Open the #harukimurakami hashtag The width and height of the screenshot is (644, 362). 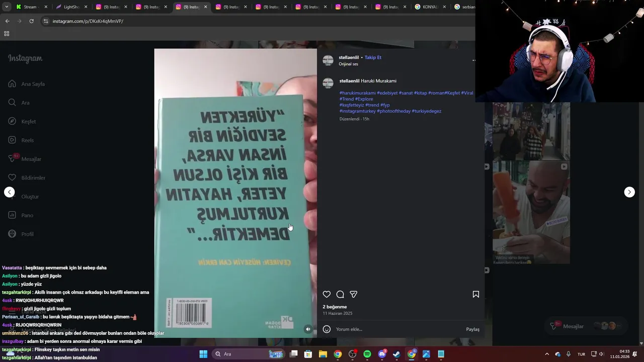click(x=357, y=93)
